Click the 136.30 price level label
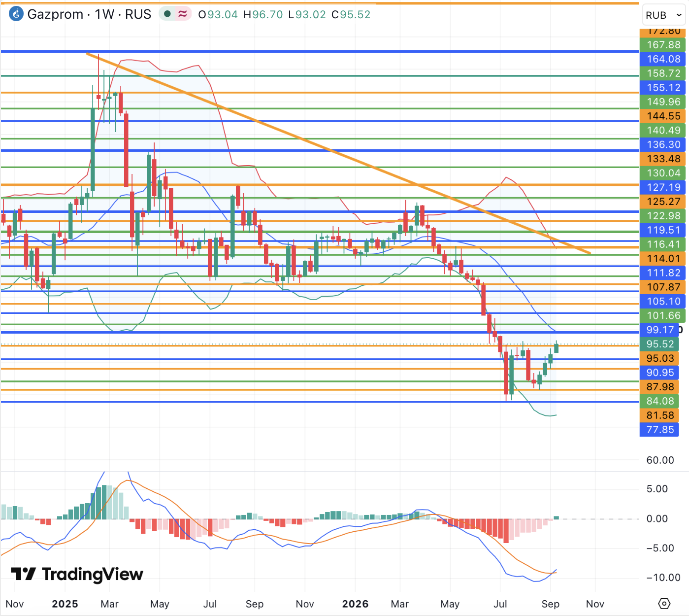Image resolution: width=689 pixels, height=616 pixels. coord(663,145)
